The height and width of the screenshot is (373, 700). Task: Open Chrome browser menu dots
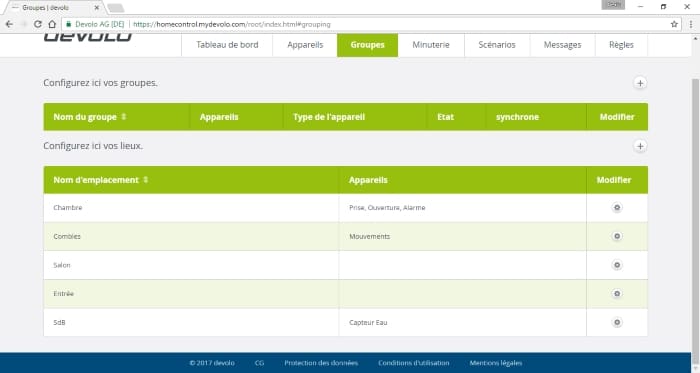pos(691,24)
